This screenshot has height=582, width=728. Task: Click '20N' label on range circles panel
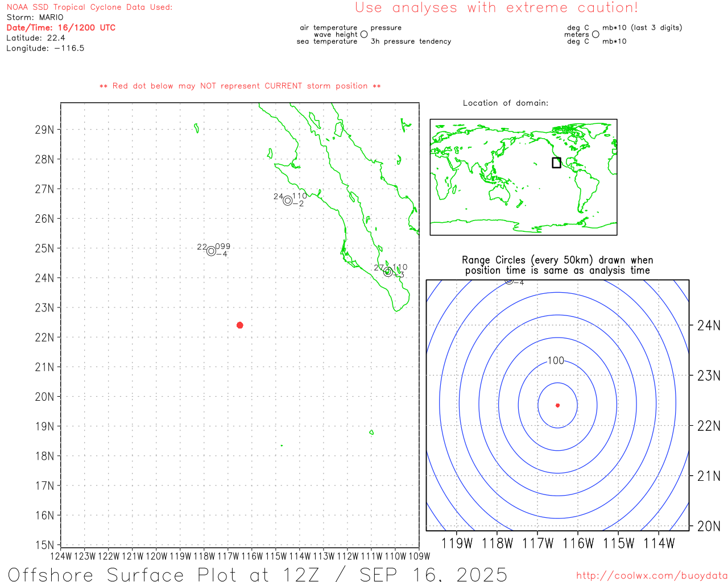709,526
